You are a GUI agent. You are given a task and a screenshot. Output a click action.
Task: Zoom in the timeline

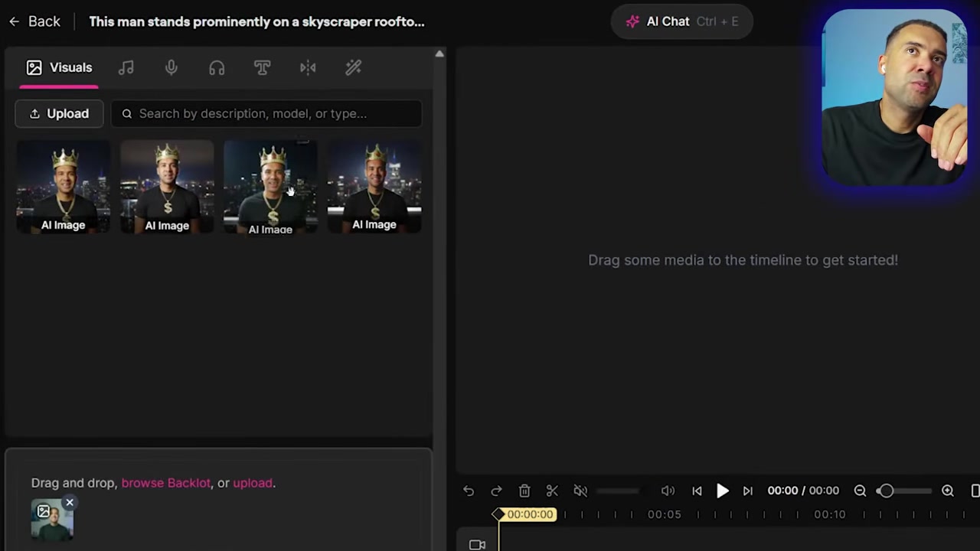[x=948, y=491]
